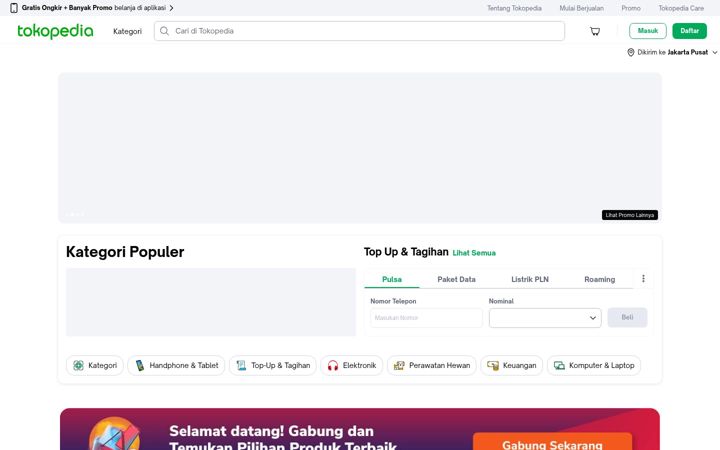Click the Perawatan Hewan pet icon

[x=399, y=366]
